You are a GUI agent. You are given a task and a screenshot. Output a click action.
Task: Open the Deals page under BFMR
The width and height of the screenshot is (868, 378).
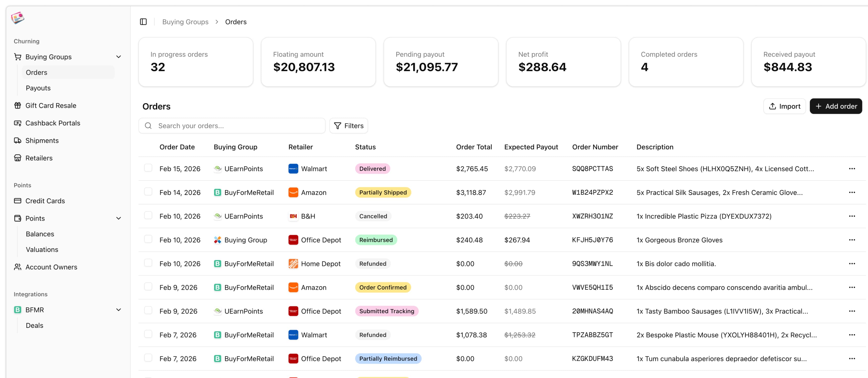[x=34, y=325]
